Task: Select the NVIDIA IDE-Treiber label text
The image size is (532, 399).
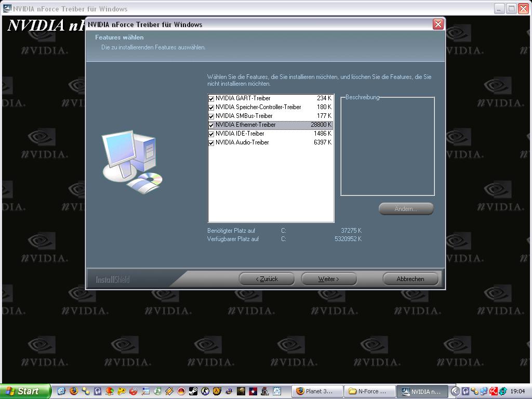Action: [240, 134]
